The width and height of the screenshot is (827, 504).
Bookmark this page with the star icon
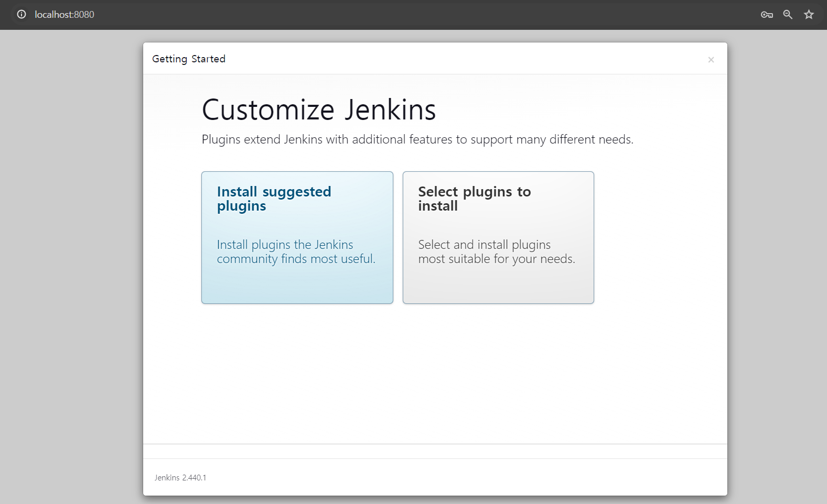pos(809,15)
